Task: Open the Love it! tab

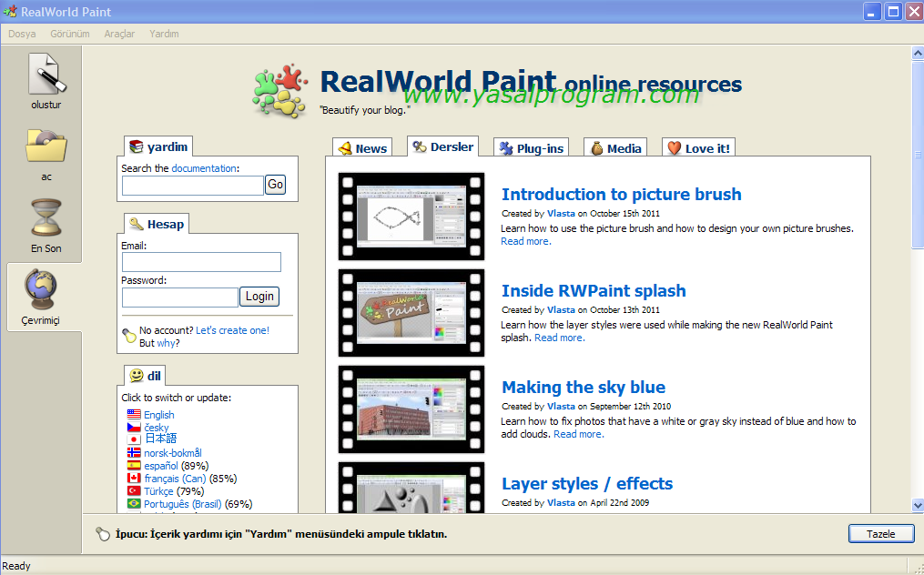Action: pyautogui.click(x=697, y=148)
